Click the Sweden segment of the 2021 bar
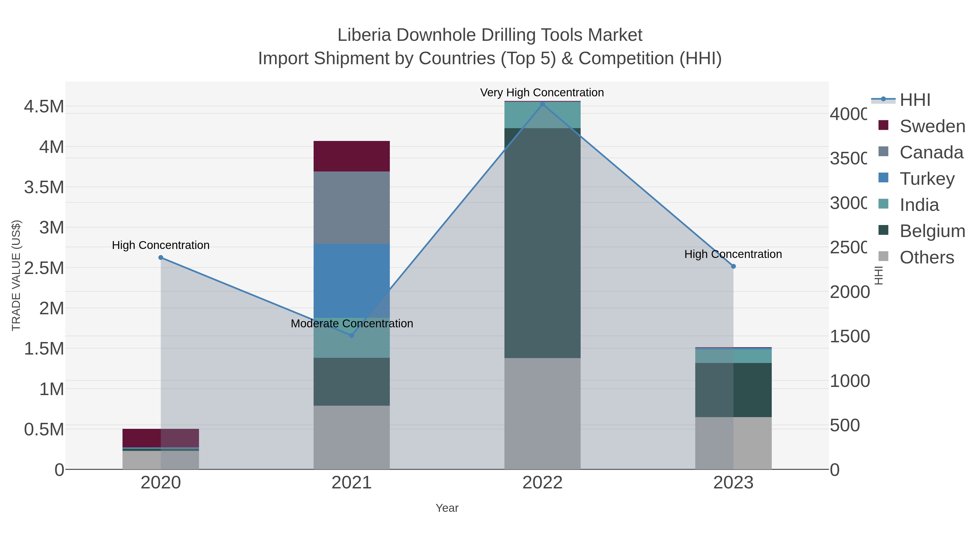This screenshot has height=551, width=980. [351, 156]
